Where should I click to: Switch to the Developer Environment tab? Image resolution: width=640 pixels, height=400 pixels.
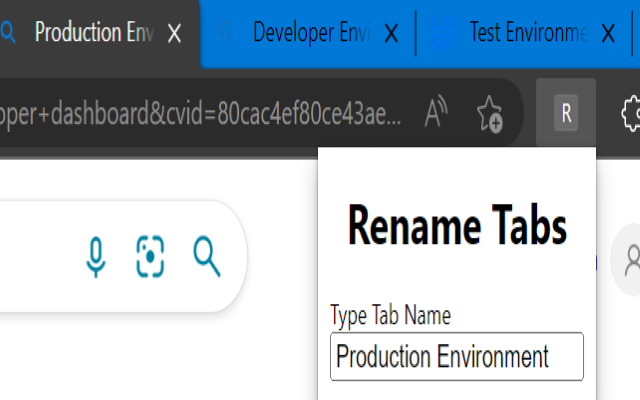click(x=308, y=32)
